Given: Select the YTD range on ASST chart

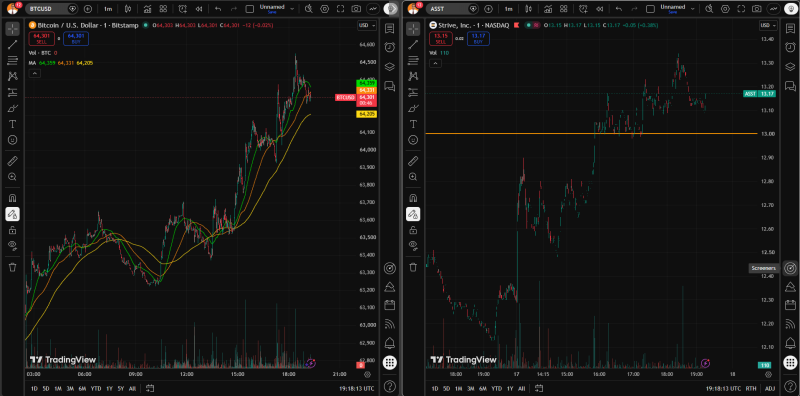Looking at the screenshot, I should (496, 388).
